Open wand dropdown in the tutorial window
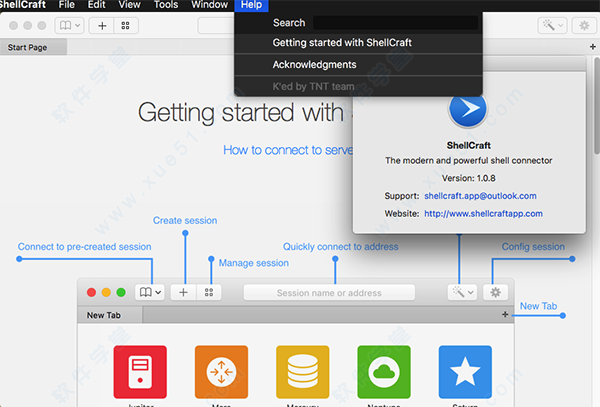 [x=462, y=293]
